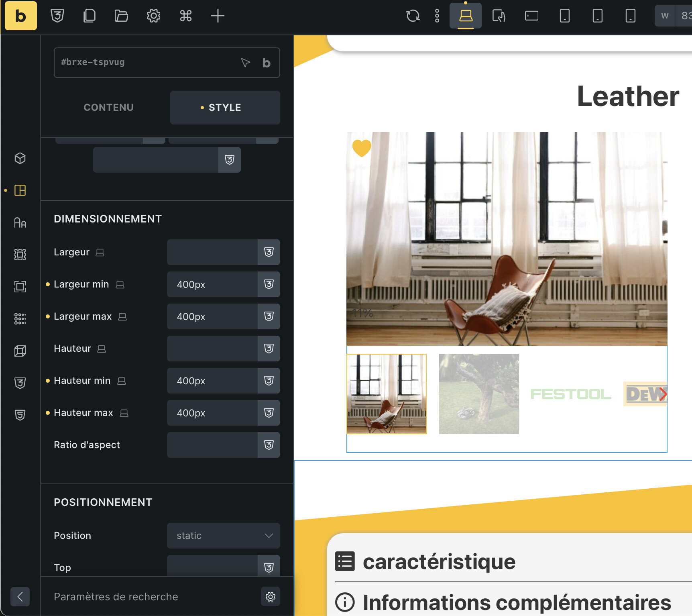The width and height of the screenshot is (692, 616).
Task: Open the pages icon in the top toolbar
Action: pos(90,16)
